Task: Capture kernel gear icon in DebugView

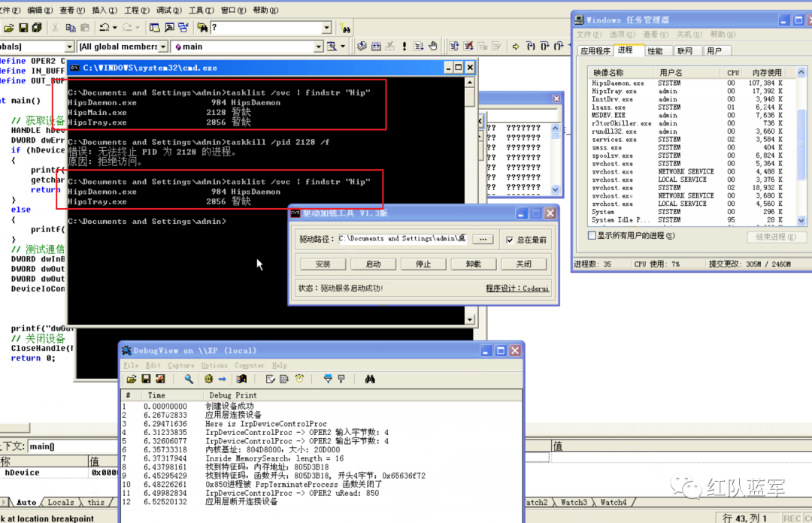Action: click(x=209, y=379)
